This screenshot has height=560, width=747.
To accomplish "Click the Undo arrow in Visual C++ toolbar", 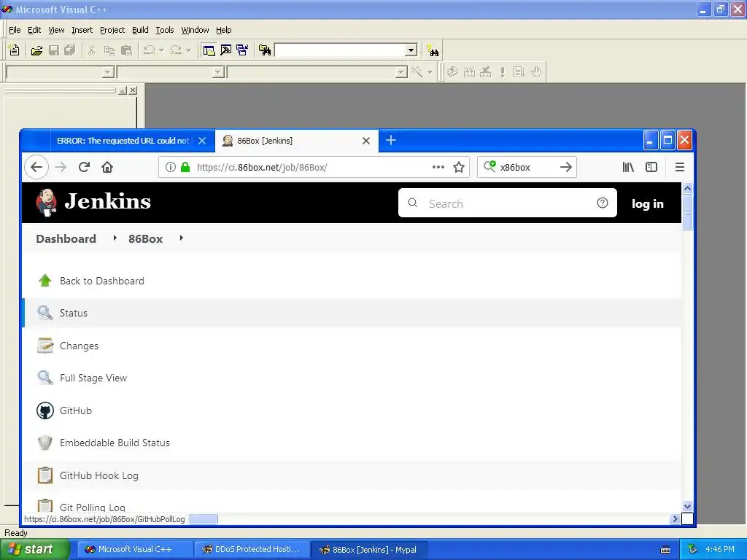I will [x=149, y=50].
